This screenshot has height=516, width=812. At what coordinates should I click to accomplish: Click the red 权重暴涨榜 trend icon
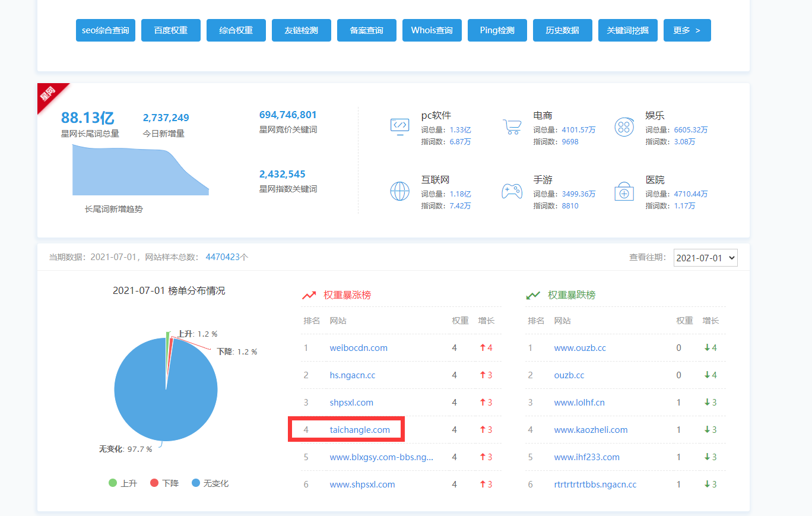tap(309, 295)
